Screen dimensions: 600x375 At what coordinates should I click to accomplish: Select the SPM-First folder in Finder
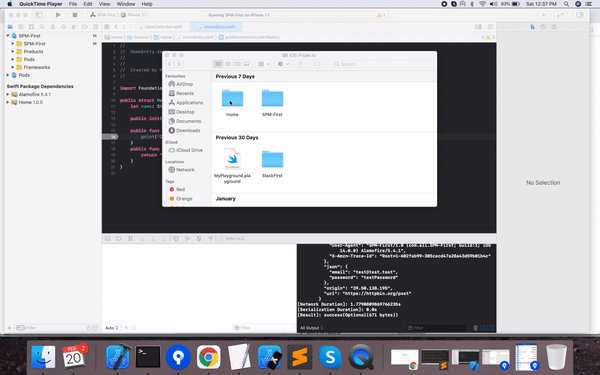(x=272, y=103)
